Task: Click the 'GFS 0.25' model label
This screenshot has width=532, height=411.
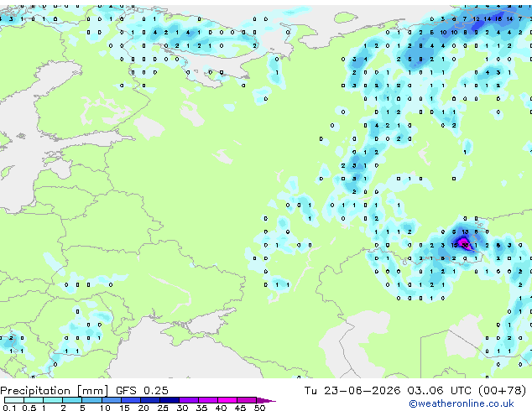Action: coord(142,391)
